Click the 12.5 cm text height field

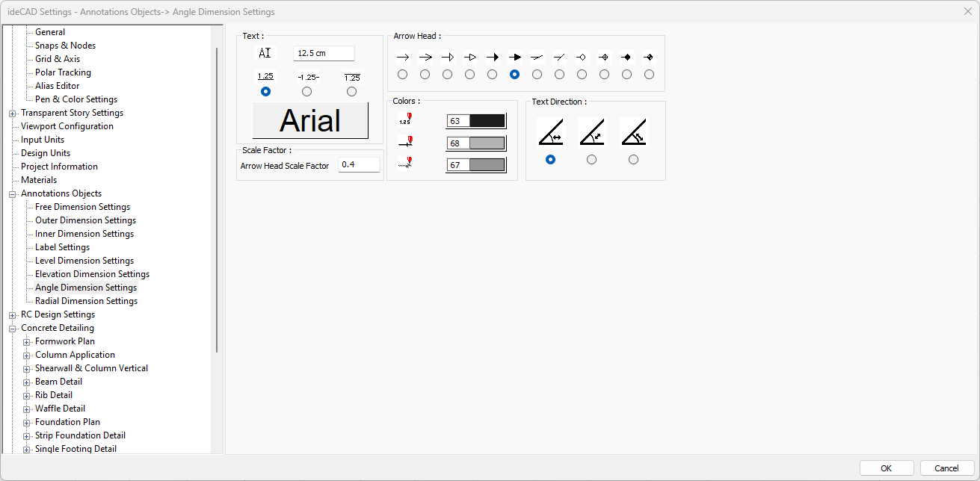pyautogui.click(x=324, y=53)
